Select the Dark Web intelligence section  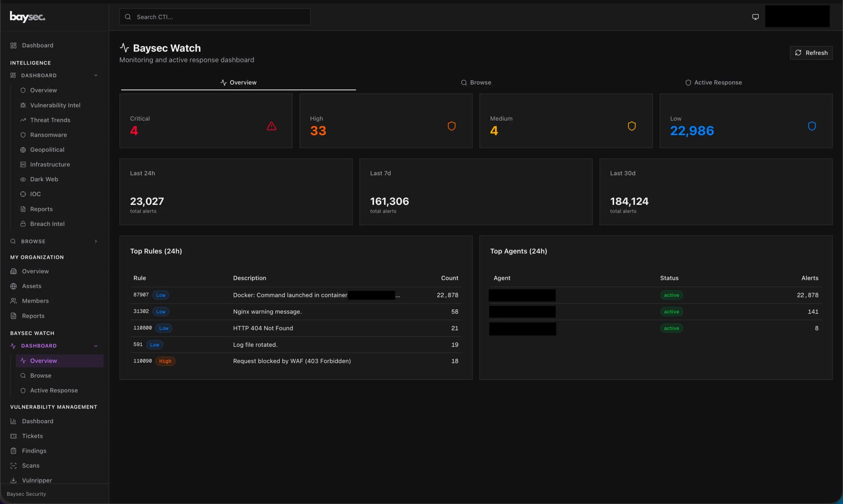tap(44, 179)
